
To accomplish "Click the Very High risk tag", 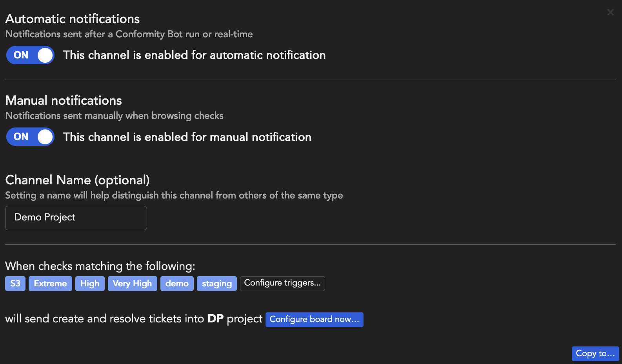I will pos(132,284).
